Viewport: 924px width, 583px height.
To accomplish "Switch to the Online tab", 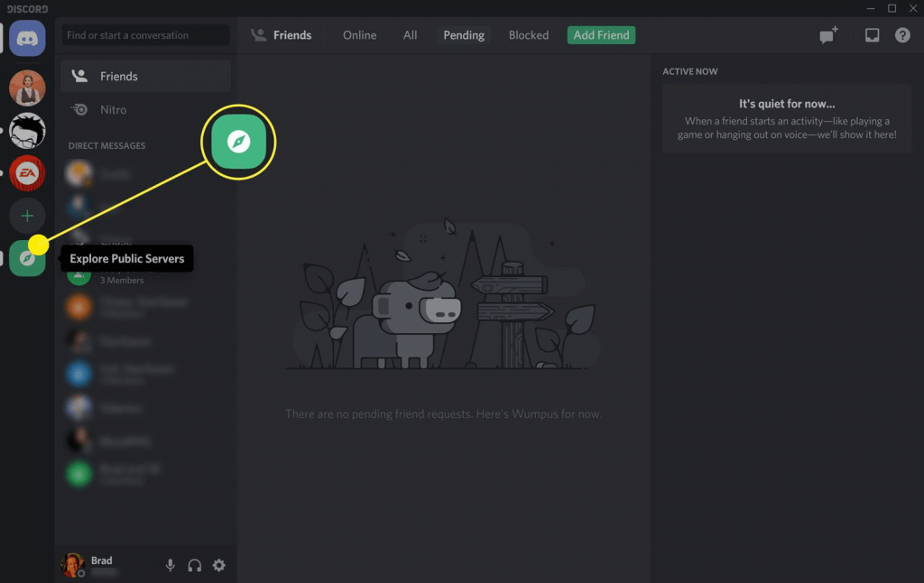I will 358,34.
